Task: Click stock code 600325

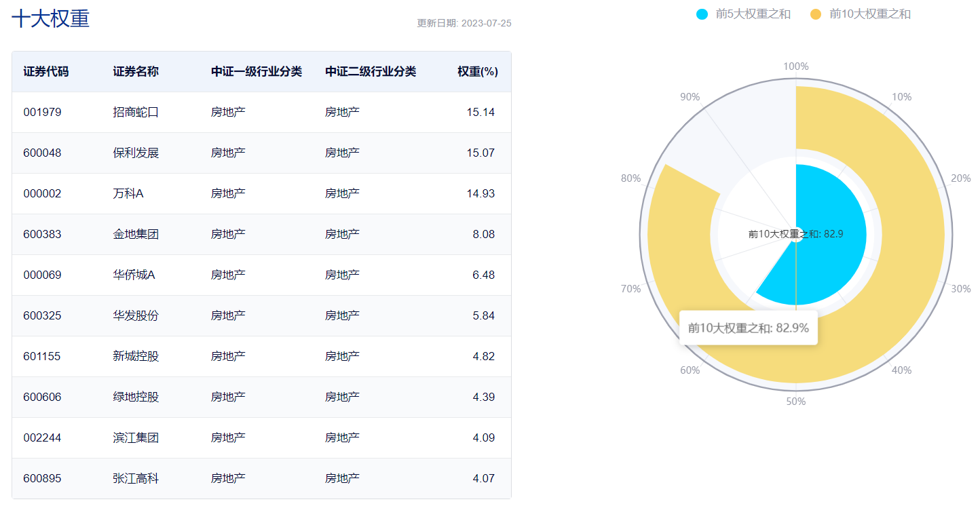Action: (x=42, y=315)
